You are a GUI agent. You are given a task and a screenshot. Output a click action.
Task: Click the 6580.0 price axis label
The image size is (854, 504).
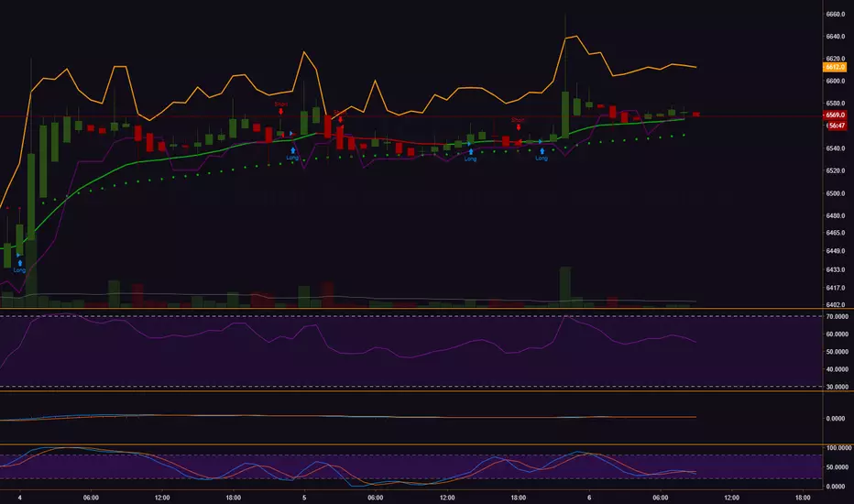point(836,104)
